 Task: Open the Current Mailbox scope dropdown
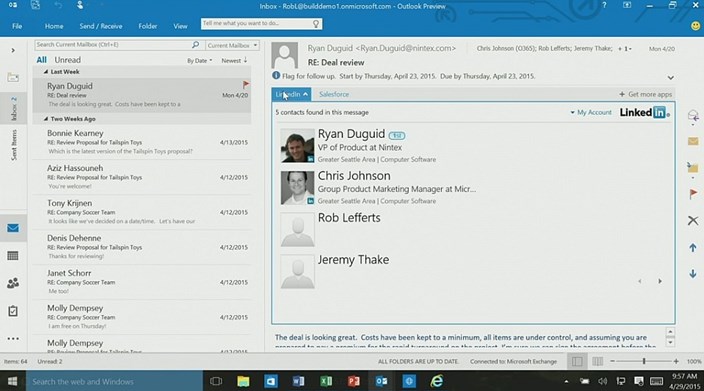point(232,45)
